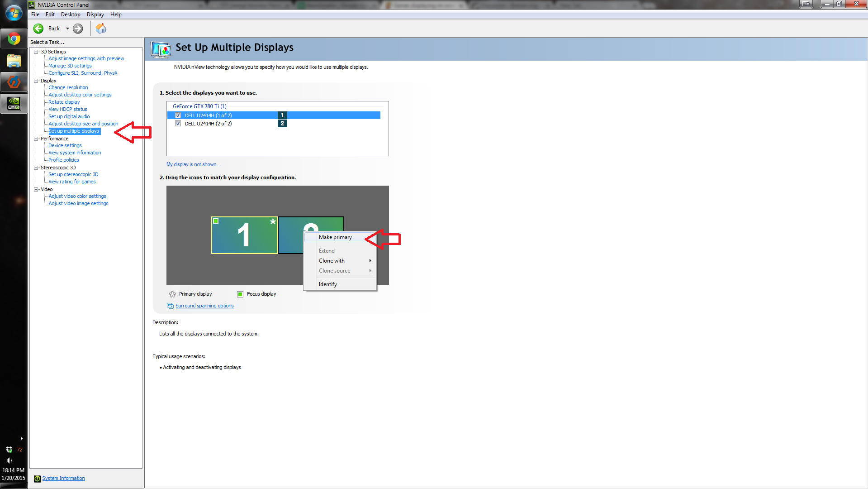Click the 'My display is not shown...' link
Viewport: 868px width, 489px height.
coord(194,165)
